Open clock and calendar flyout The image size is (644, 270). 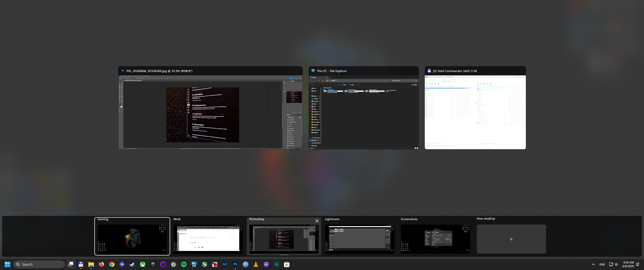(628, 264)
